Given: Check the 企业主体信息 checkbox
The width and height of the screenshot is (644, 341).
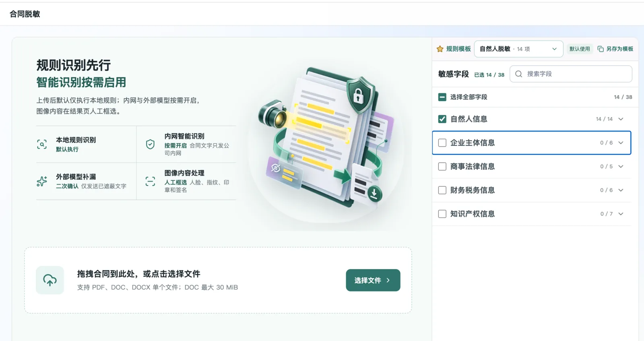Looking at the screenshot, I should click(442, 143).
